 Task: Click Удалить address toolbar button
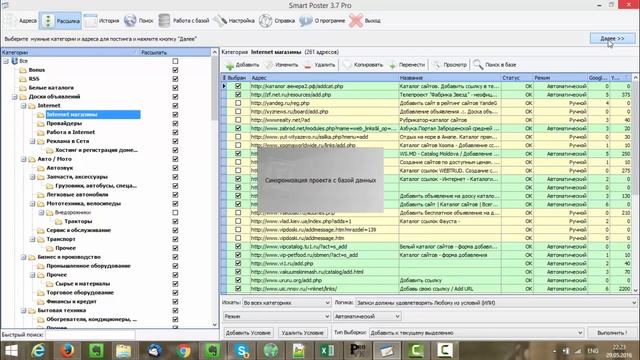[x=319, y=64]
